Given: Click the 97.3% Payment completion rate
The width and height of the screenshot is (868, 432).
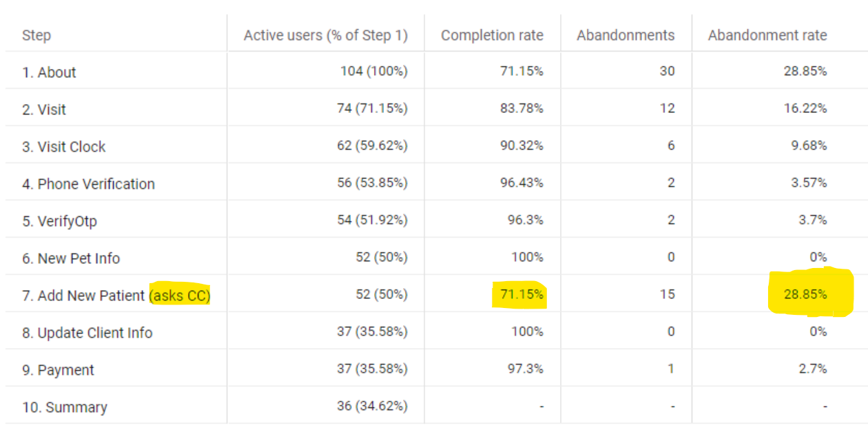Looking at the screenshot, I should [x=526, y=369].
